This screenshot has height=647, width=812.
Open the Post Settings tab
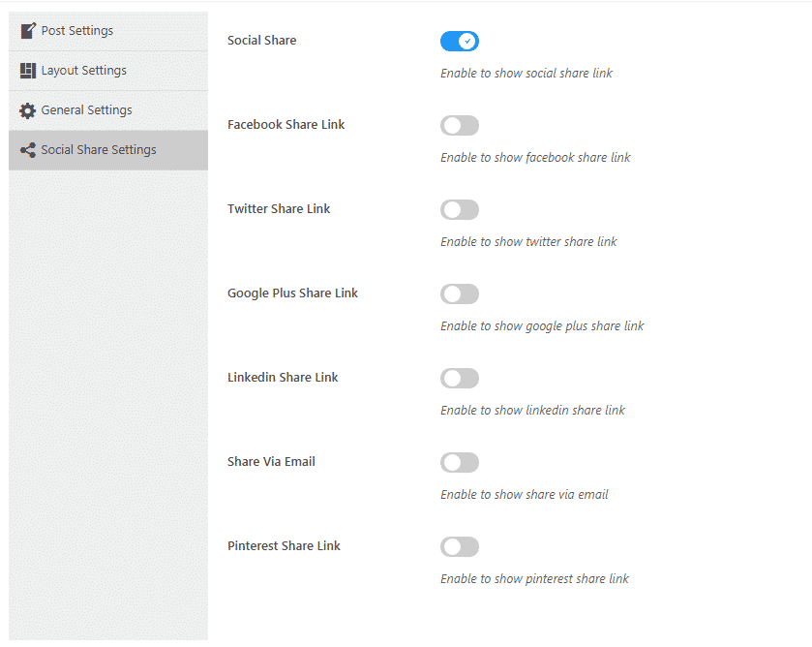point(108,31)
